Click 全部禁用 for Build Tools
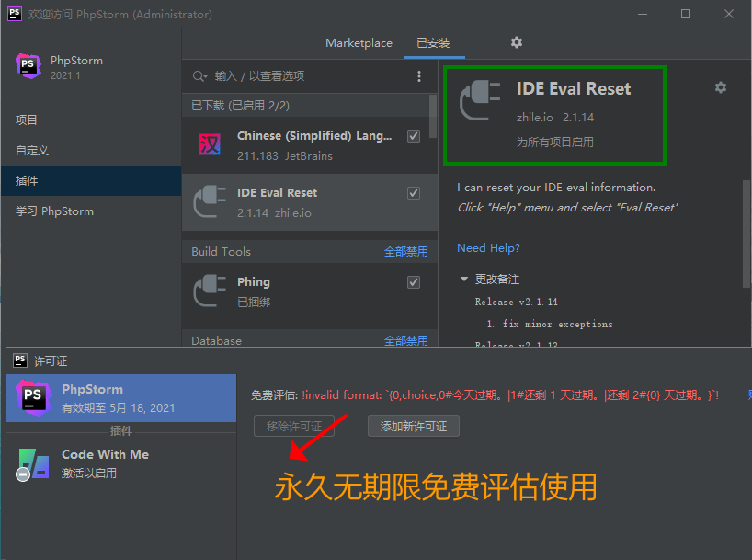This screenshot has height=560, width=752. (405, 251)
